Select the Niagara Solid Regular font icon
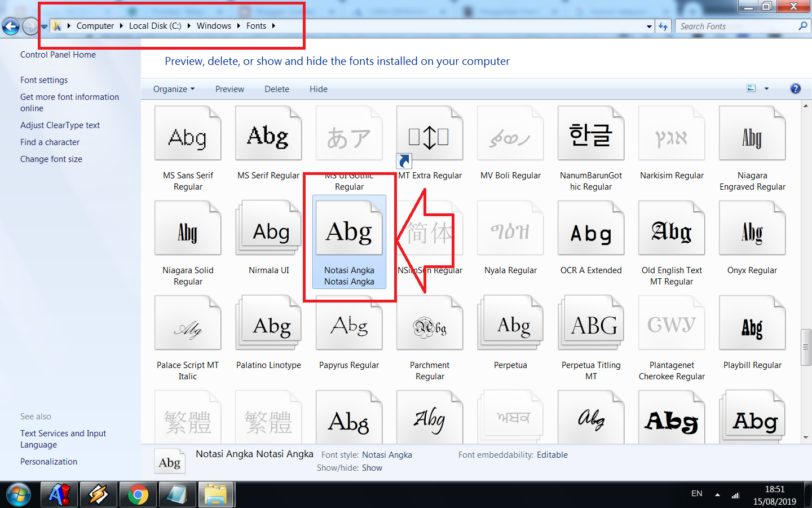This screenshot has height=508, width=812. pyautogui.click(x=188, y=229)
